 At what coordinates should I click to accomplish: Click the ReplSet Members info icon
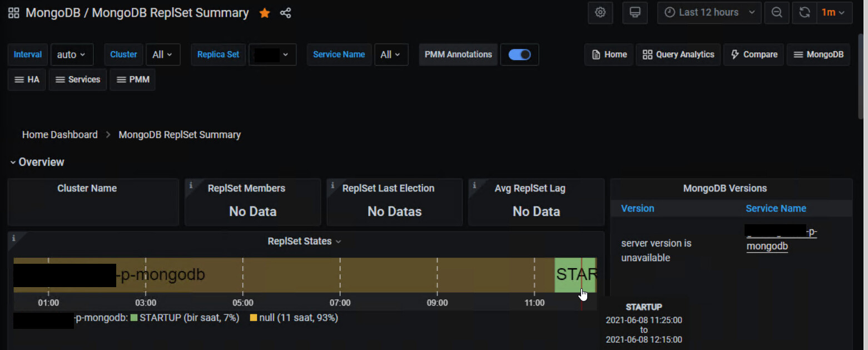pyautogui.click(x=191, y=185)
